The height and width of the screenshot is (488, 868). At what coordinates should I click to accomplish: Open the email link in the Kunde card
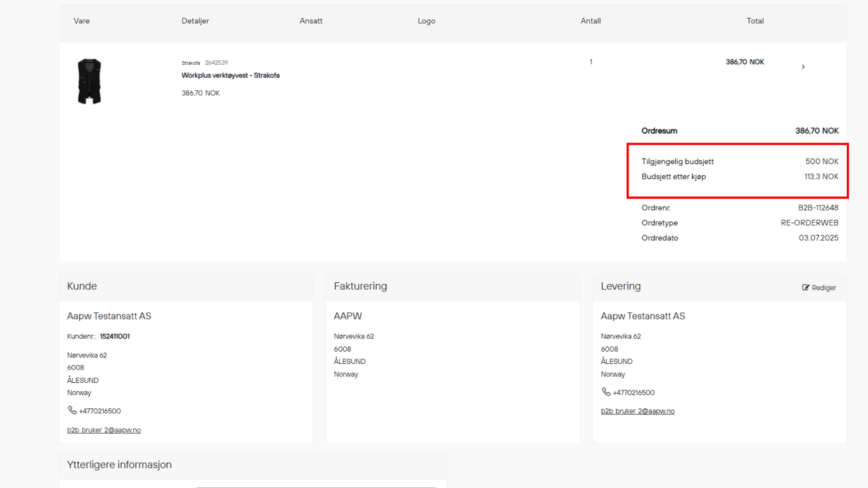(x=104, y=430)
